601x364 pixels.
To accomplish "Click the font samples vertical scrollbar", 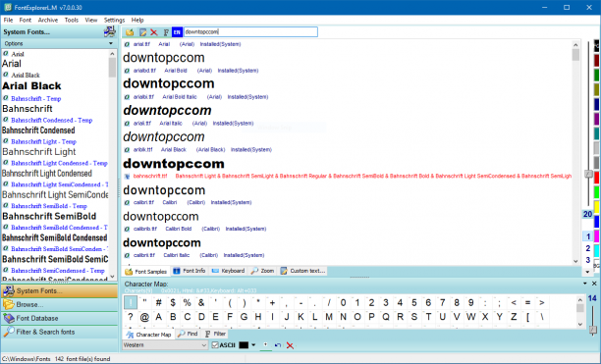I will [x=575, y=152].
